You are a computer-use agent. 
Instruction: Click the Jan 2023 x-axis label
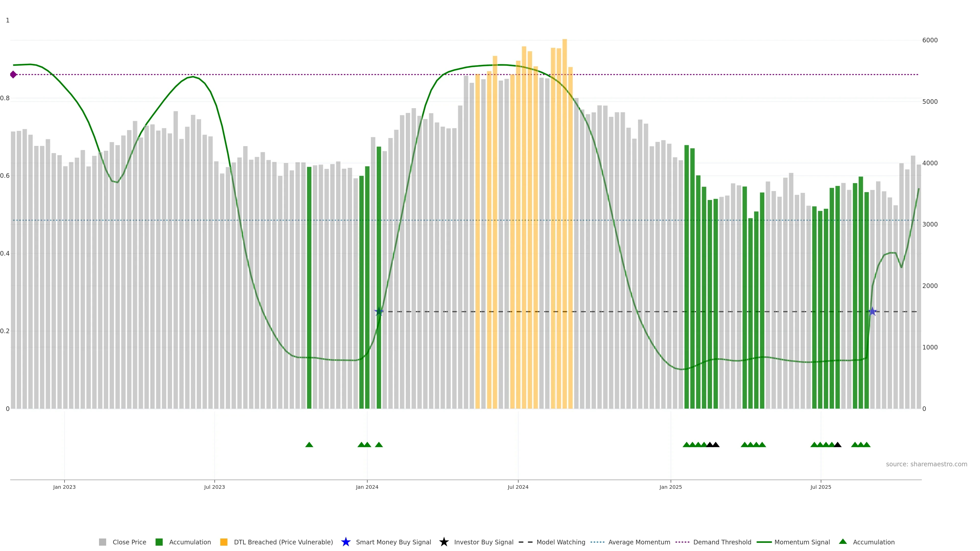(64, 487)
